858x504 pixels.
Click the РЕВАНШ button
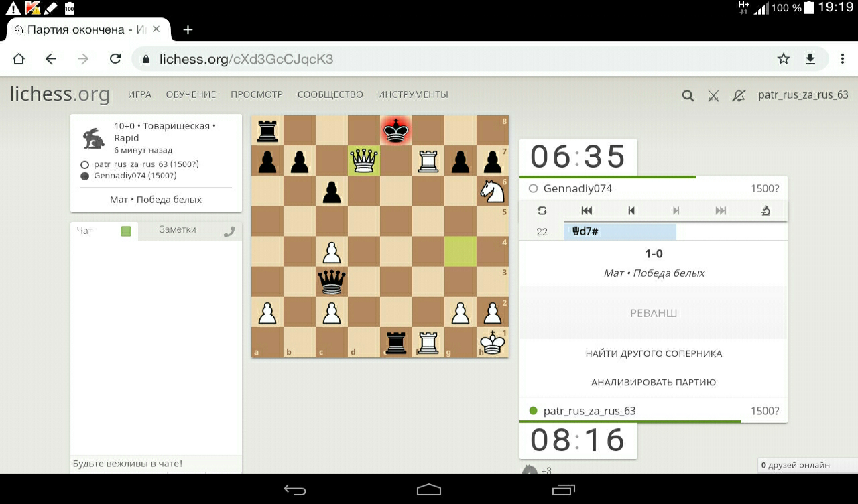point(654,313)
